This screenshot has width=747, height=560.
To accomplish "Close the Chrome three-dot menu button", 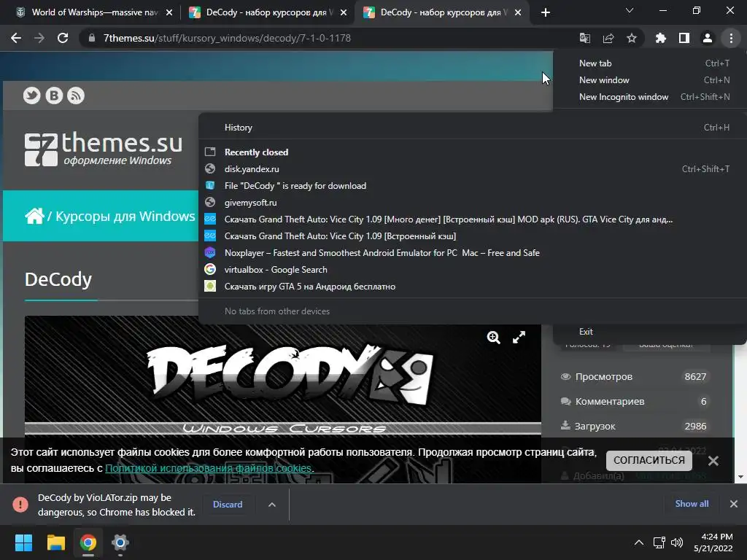I will [731, 38].
